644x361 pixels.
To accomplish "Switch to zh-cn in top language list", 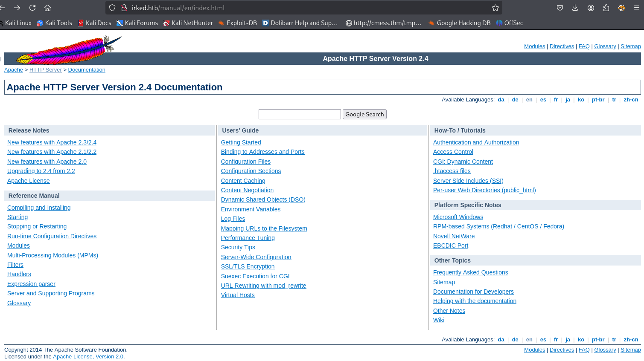I will click(631, 100).
